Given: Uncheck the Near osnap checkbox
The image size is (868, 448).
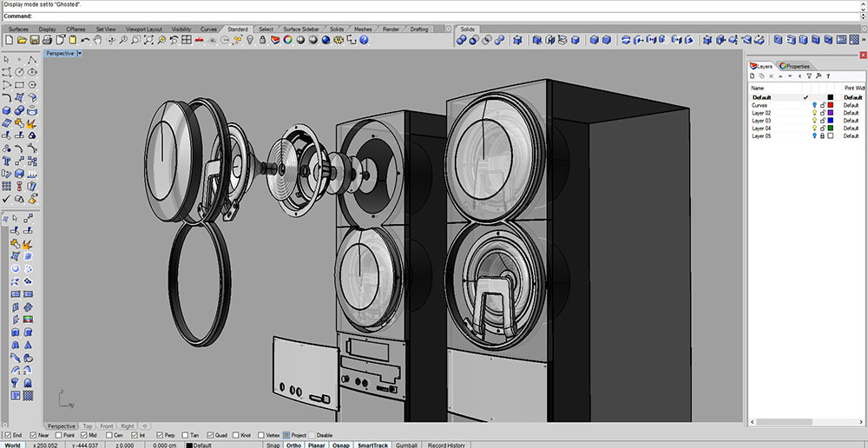Looking at the screenshot, I should 33,435.
